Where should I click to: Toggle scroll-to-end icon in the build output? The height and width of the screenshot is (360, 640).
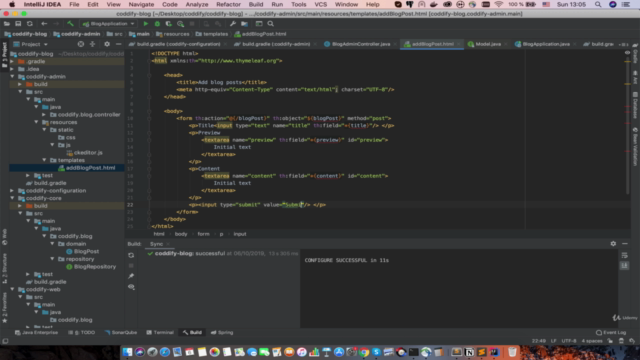[x=624, y=266]
